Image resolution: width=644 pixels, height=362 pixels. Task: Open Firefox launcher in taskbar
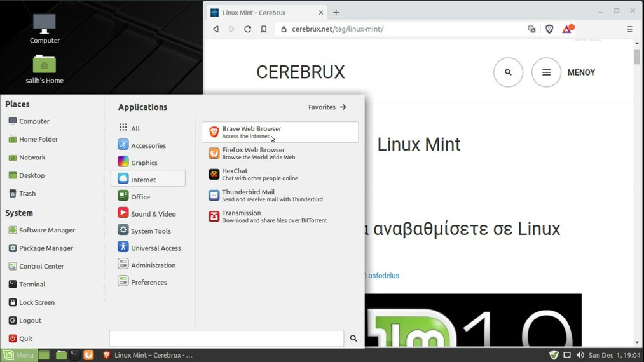pos(88,355)
